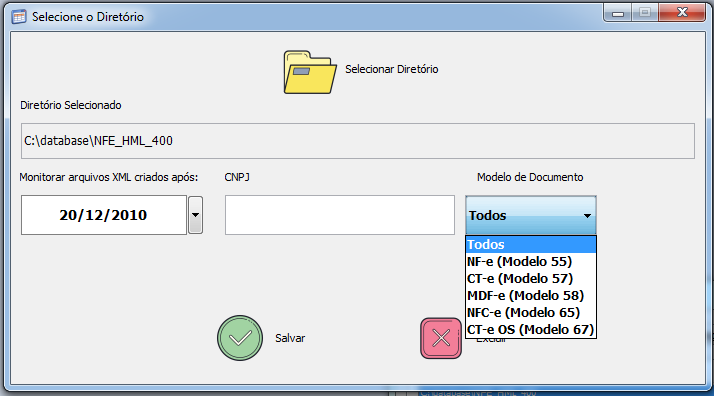Viewport: 714px width, 396px height.
Task: Click the green checkmark Salvar icon
Action: [240, 338]
